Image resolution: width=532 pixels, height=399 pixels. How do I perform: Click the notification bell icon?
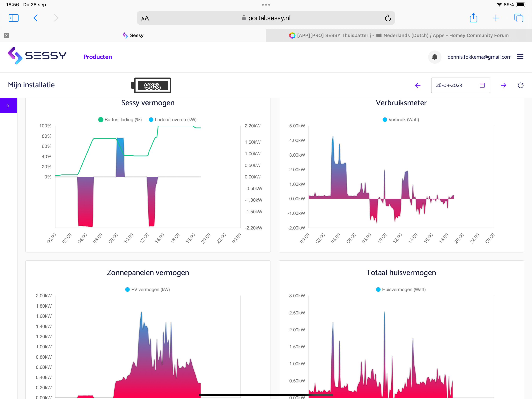tap(434, 57)
